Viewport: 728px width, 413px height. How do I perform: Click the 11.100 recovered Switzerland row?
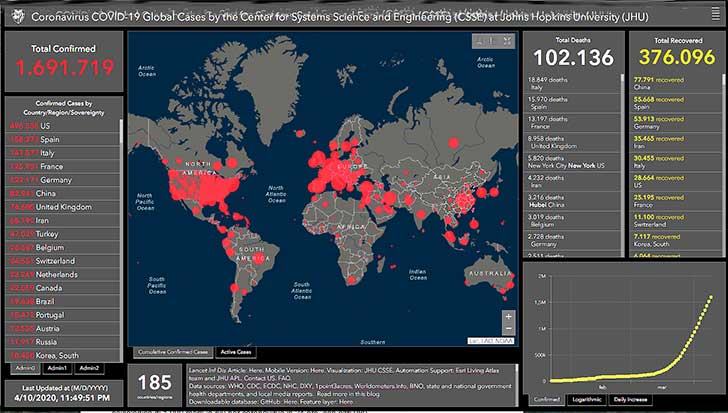(x=676, y=220)
